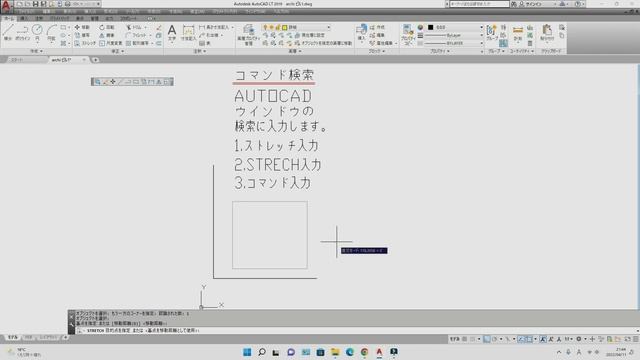Viewport: 640px width, 360px height.
Task: Select the Polyline tool
Action: 22,32
